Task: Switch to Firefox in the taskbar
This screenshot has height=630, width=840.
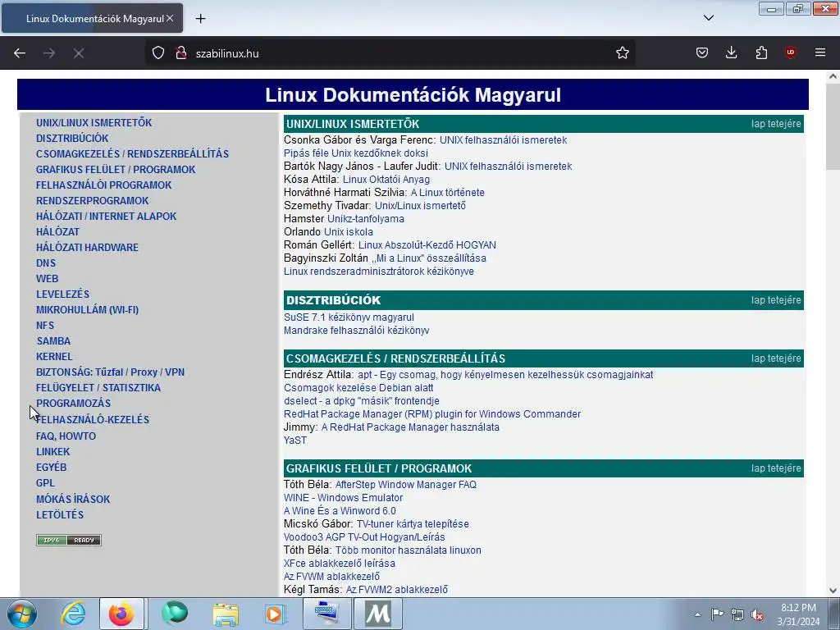Action: click(x=121, y=614)
